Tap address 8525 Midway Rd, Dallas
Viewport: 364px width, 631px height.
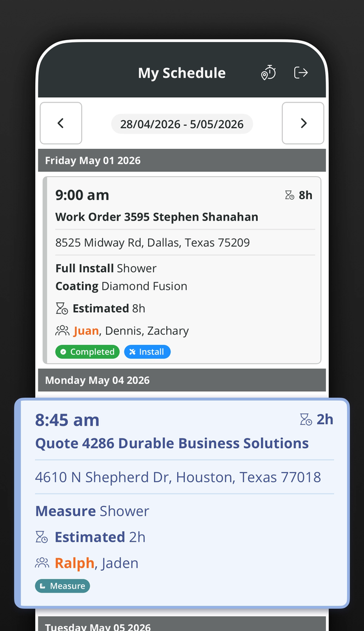[x=152, y=243]
